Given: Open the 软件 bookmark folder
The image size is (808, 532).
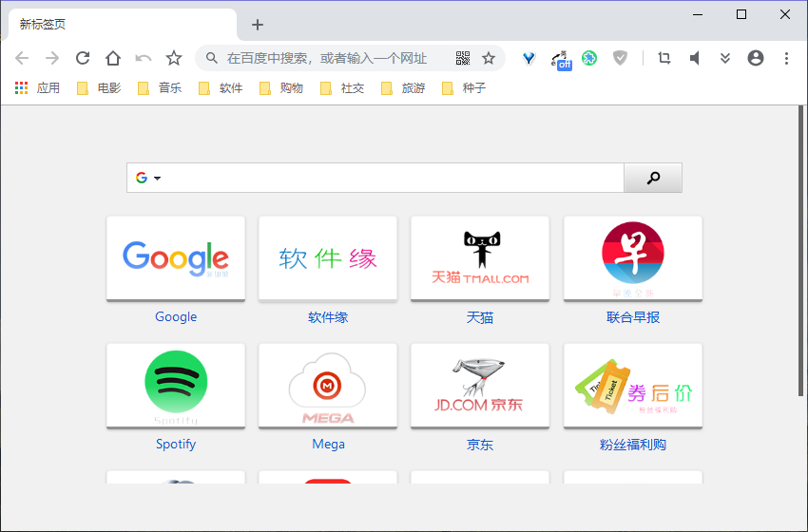Looking at the screenshot, I should 220,88.
